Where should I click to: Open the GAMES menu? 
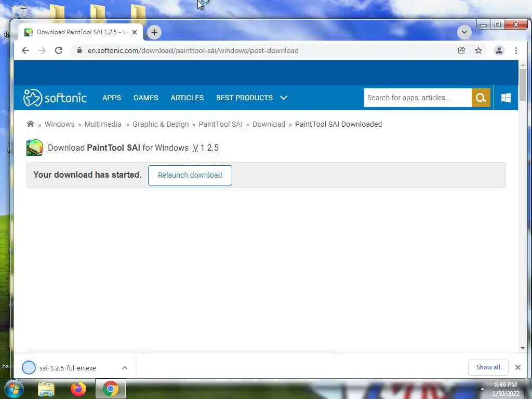[x=145, y=98]
